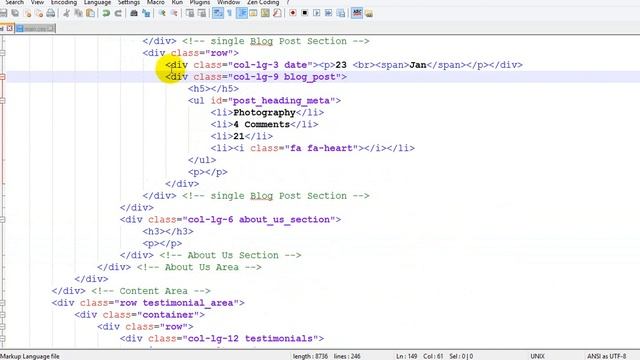Open the Search menu
The image size is (640, 360).
(x=14, y=2)
